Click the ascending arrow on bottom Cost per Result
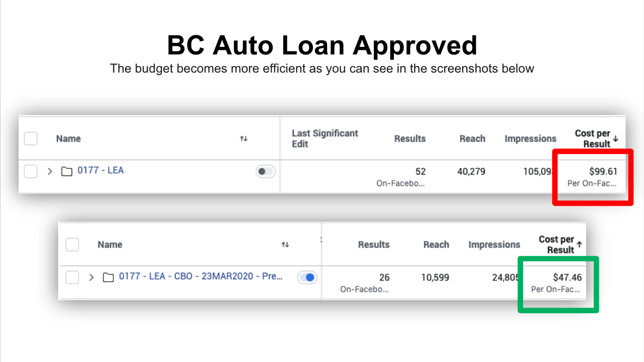 coord(579,245)
